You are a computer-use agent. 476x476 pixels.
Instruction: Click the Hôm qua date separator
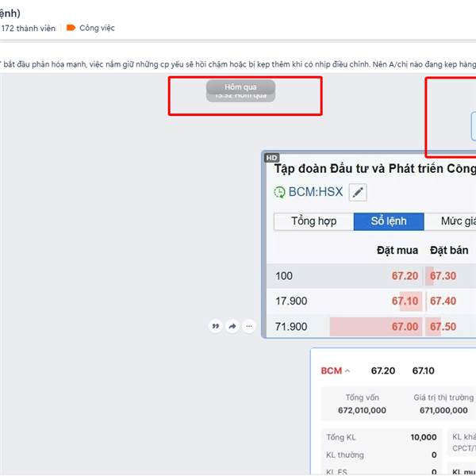click(240, 86)
